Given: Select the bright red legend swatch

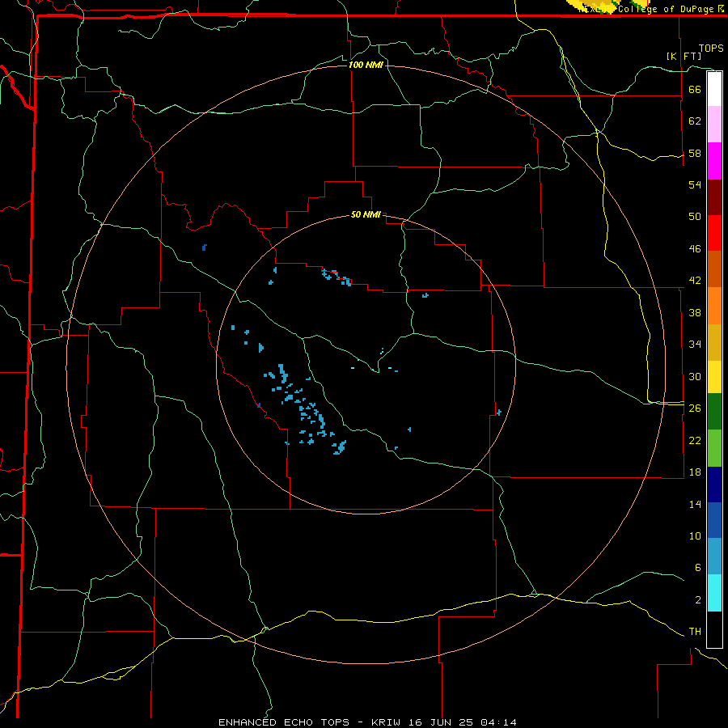Looking at the screenshot, I should pos(714,233).
